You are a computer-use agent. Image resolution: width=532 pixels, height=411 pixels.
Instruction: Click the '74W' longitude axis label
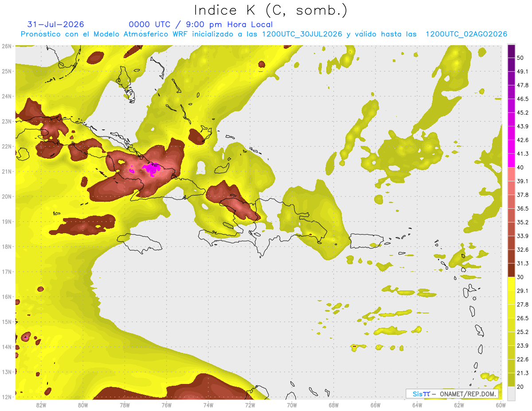(208, 405)
